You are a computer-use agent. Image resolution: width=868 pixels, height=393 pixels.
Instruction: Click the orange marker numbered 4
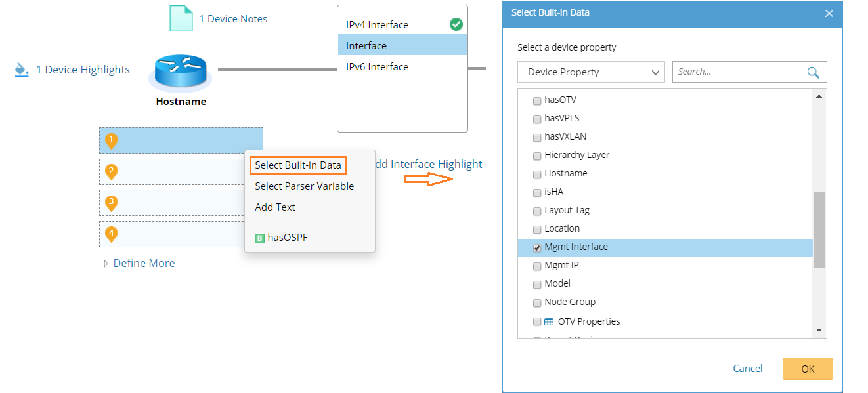[112, 234]
